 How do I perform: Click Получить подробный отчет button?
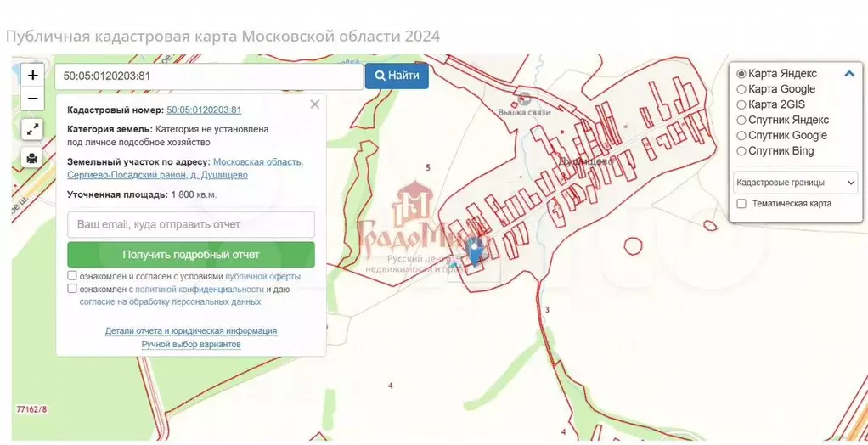pyautogui.click(x=191, y=255)
